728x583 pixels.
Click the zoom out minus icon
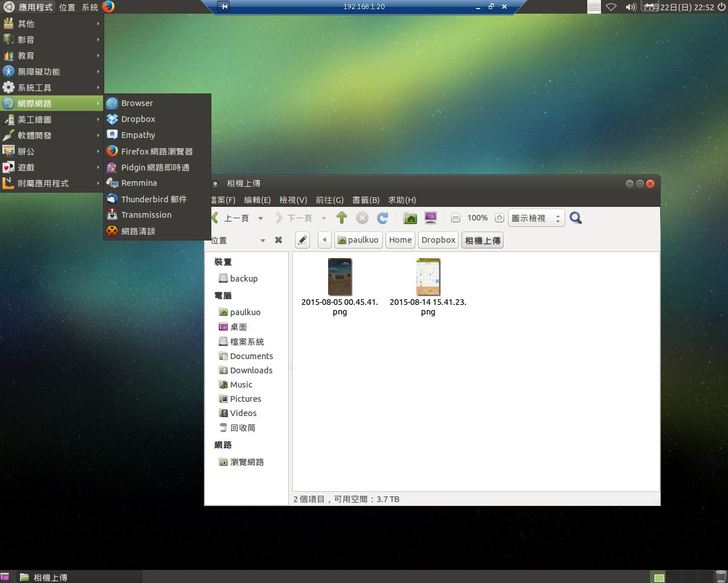455,218
